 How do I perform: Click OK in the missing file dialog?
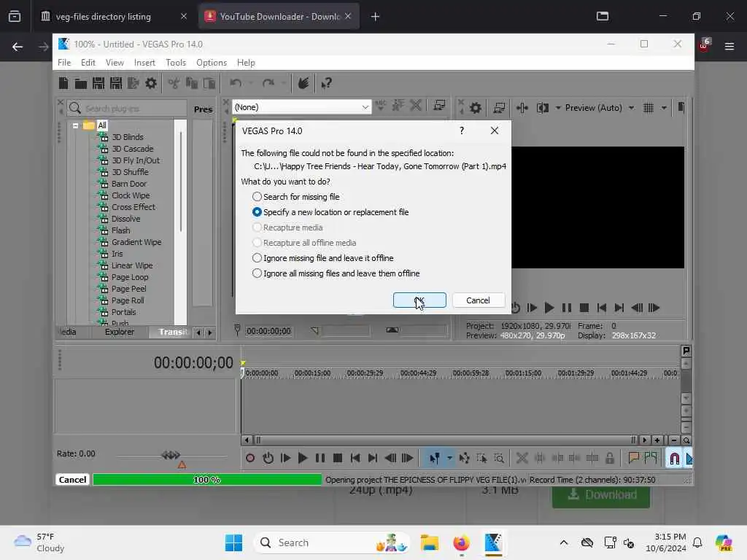tap(419, 300)
